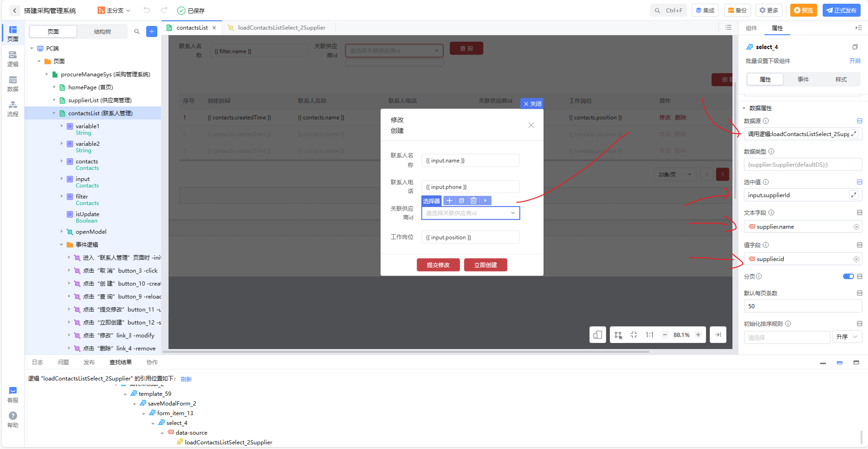Viewport: 868px width, 449px height.
Task: Expand the 数据源 expression editor icon
Action: 854,134
